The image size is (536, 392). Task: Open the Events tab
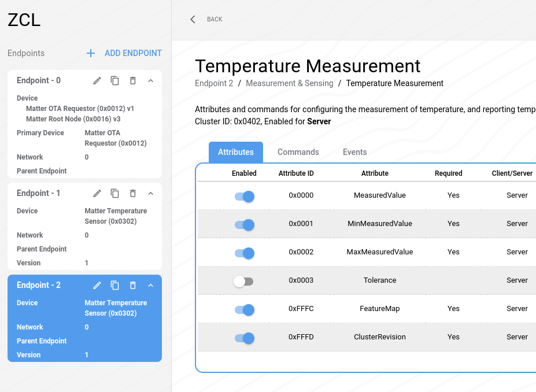click(x=354, y=152)
